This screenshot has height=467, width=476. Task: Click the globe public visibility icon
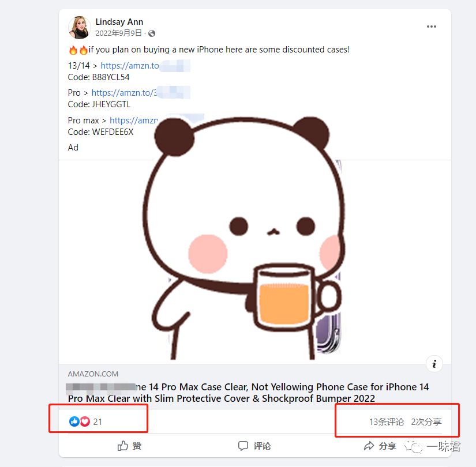pos(152,33)
